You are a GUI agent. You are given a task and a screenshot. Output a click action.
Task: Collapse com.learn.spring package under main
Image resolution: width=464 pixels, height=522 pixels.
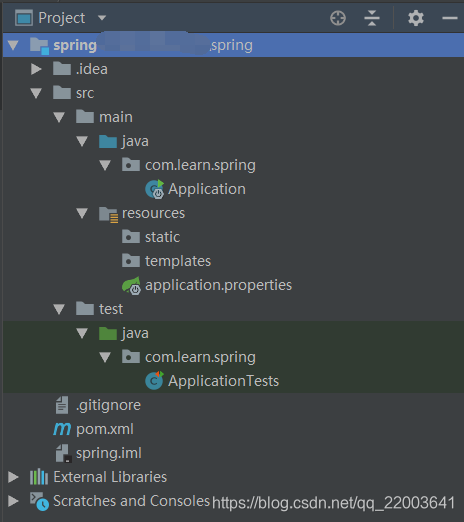(x=105, y=165)
